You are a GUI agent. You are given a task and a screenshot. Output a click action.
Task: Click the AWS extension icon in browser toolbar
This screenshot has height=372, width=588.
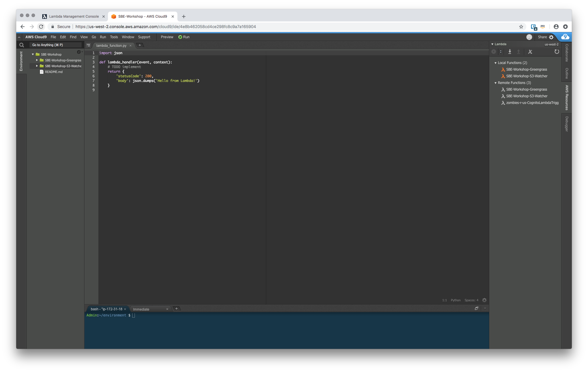pos(543,27)
